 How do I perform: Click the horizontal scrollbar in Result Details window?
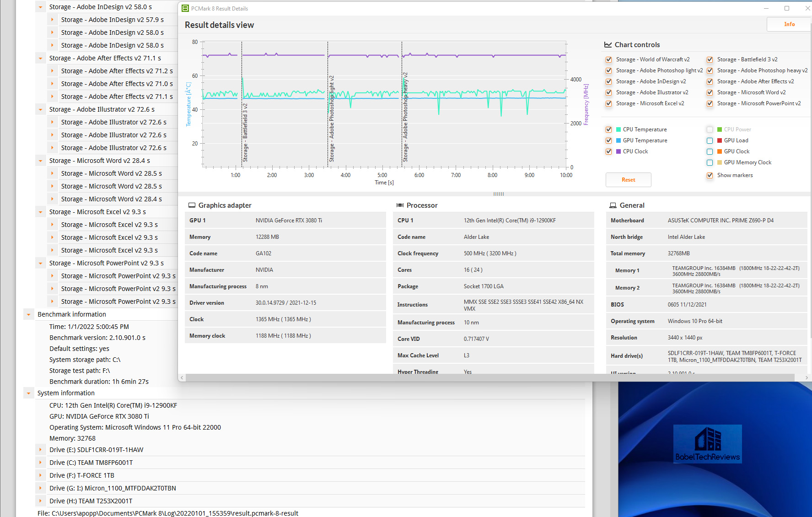tap(490, 377)
